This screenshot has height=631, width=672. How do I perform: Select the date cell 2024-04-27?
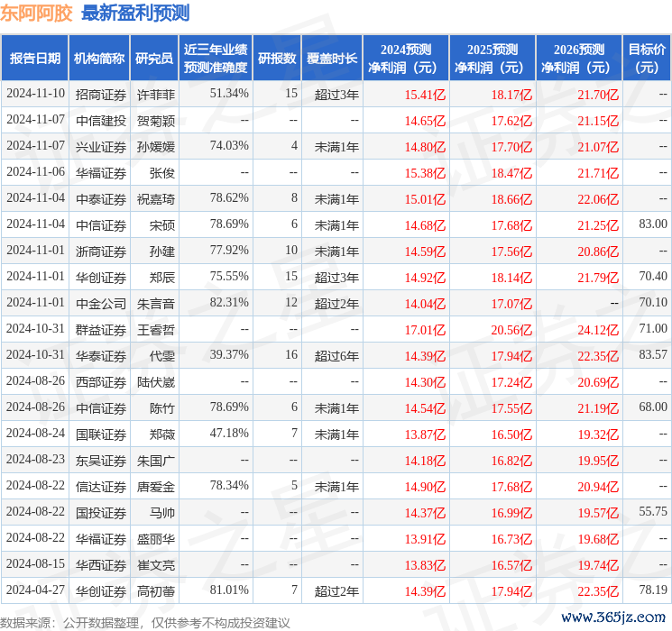pos(35,590)
